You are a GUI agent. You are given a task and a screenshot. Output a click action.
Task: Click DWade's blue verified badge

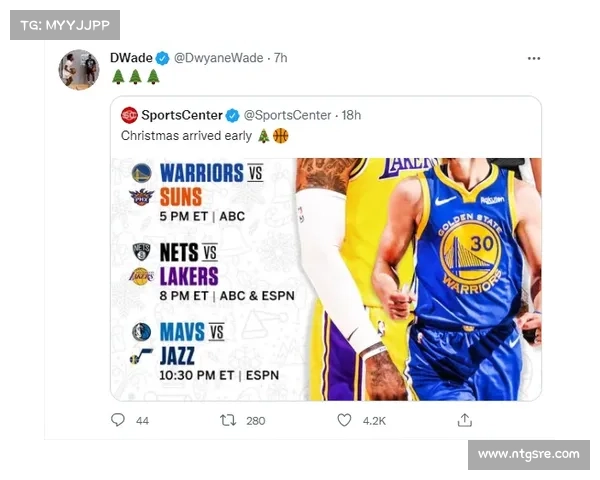point(162,58)
